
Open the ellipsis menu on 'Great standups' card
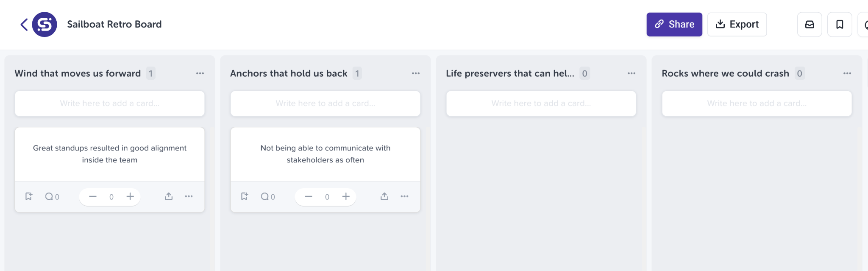point(189,196)
